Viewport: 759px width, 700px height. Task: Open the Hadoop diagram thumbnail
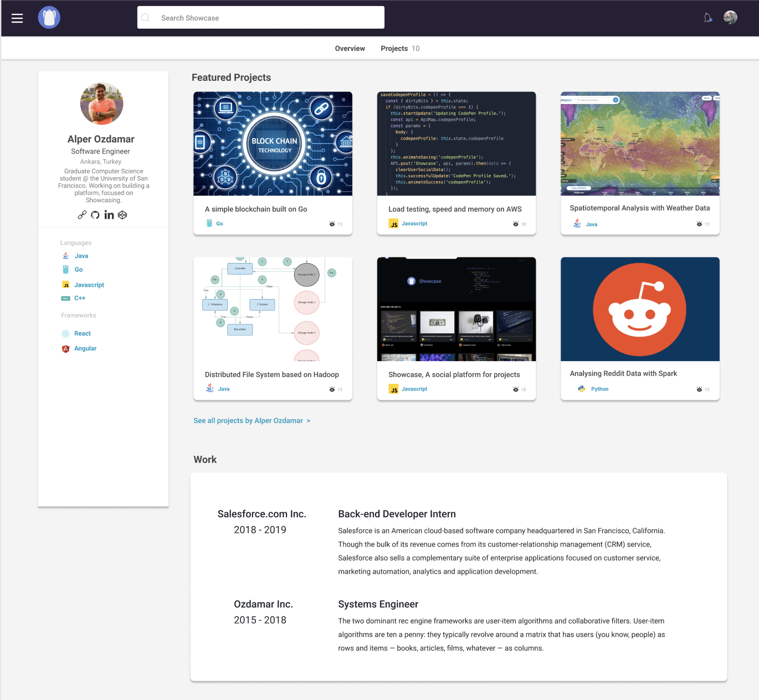click(x=273, y=309)
